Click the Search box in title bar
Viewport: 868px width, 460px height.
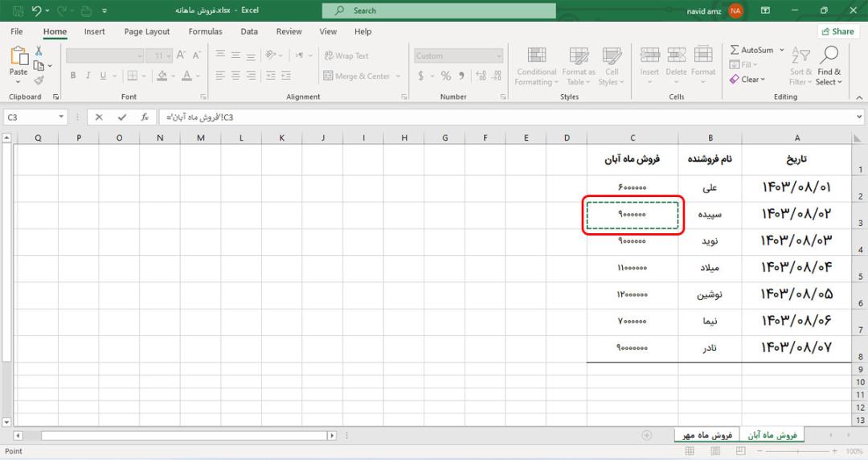tap(439, 10)
